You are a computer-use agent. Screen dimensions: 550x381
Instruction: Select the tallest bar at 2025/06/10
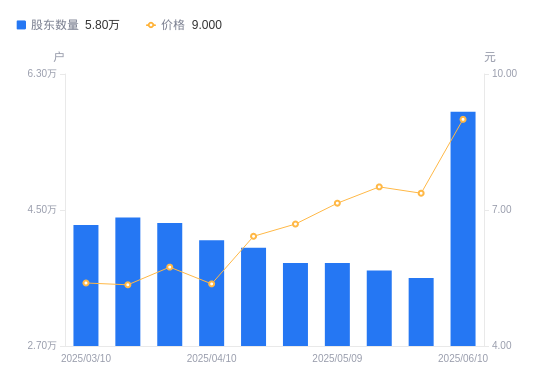(463, 229)
